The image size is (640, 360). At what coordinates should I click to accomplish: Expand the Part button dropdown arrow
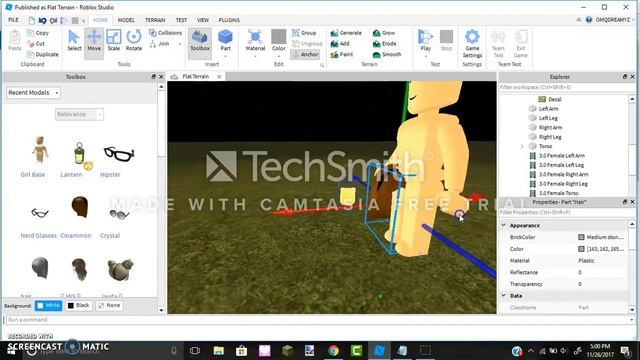pyautogui.click(x=225, y=56)
